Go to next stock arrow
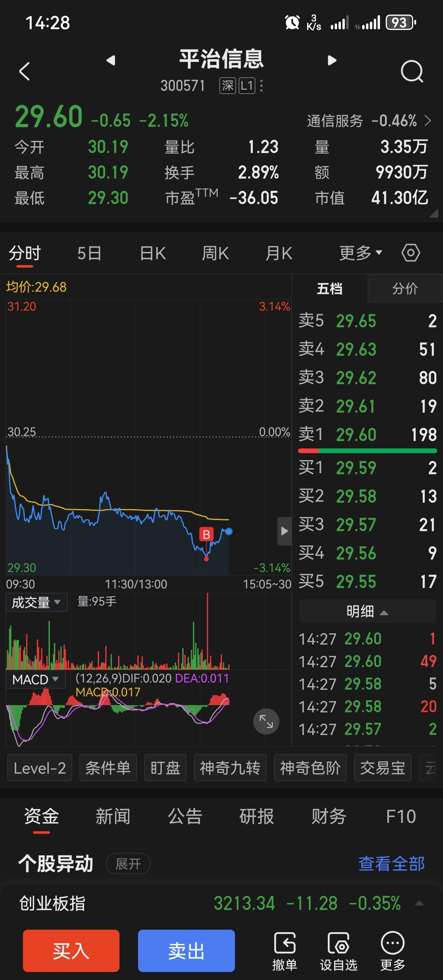 (332, 60)
